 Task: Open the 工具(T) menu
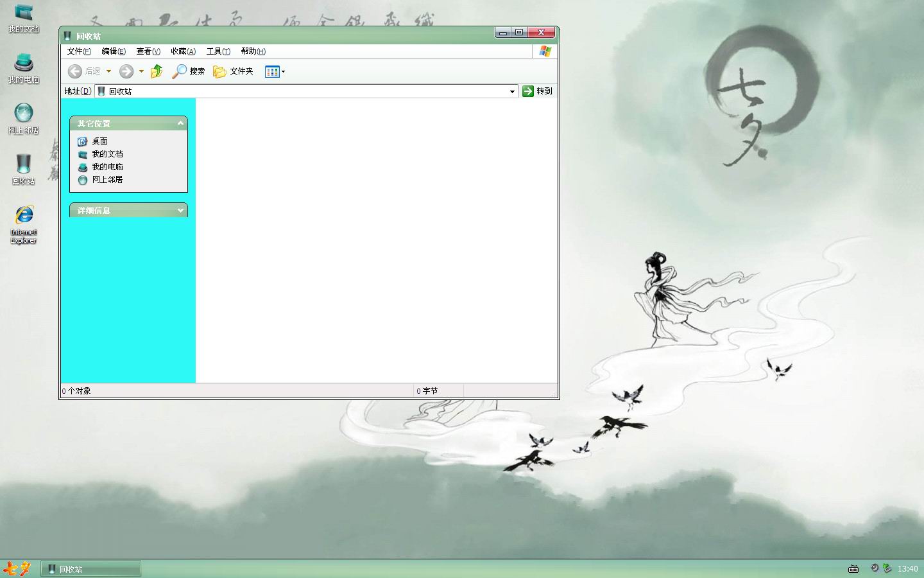tap(218, 51)
